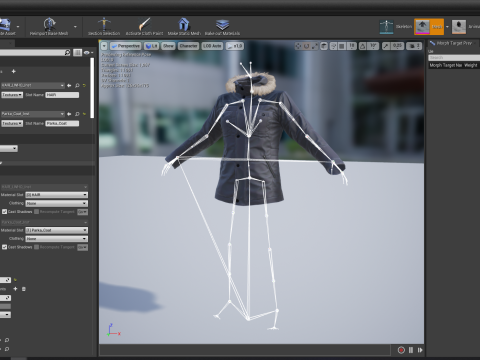This screenshot has width=480, height=360.
Task: Open the 10° rotation snap menu
Action: click(373, 46)
